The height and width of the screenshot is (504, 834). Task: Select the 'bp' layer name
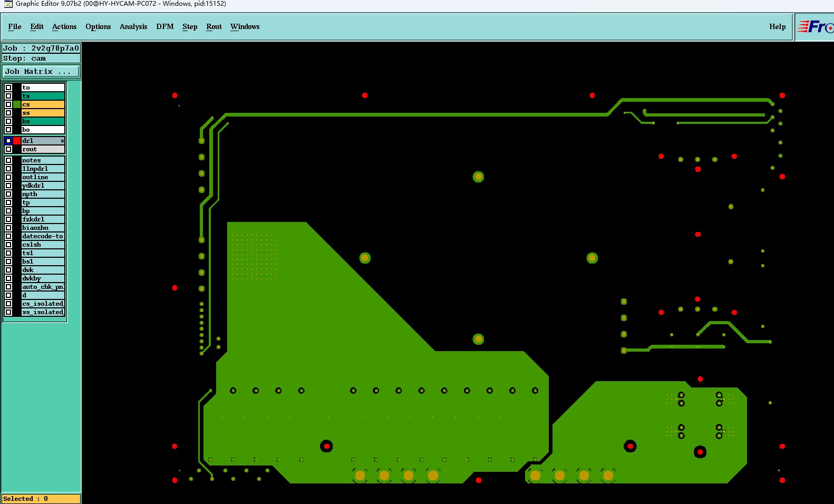(x=43, y=211)
